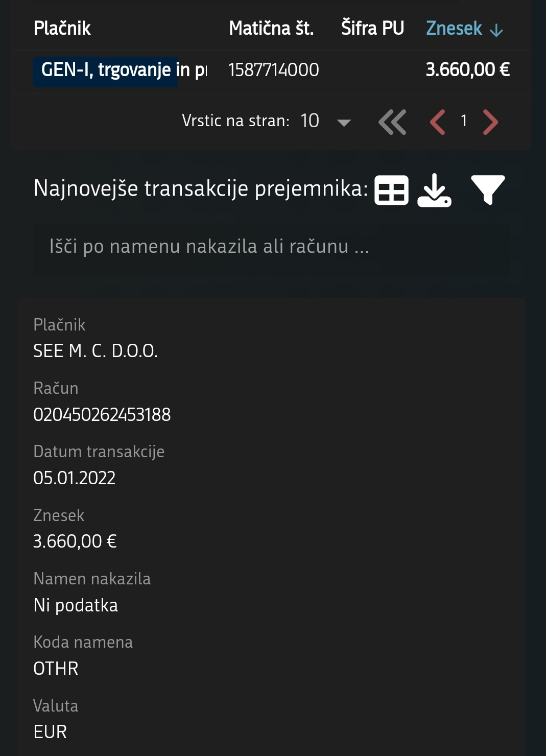Jump to first page with double chevron
The width and height of the screenshot is (546, 756).
(x=392, y=122)
